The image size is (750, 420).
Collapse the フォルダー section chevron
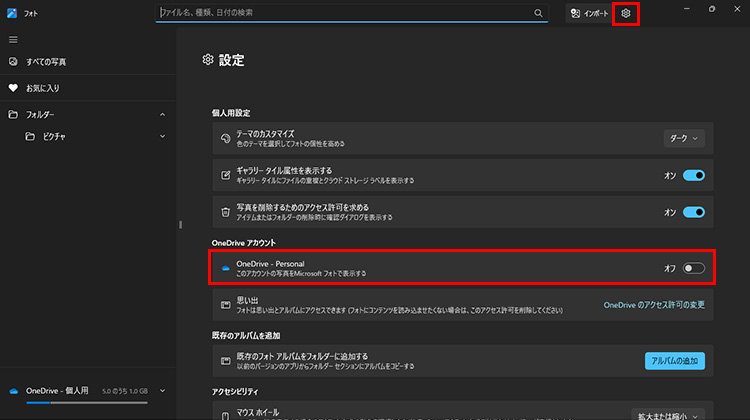162,114
